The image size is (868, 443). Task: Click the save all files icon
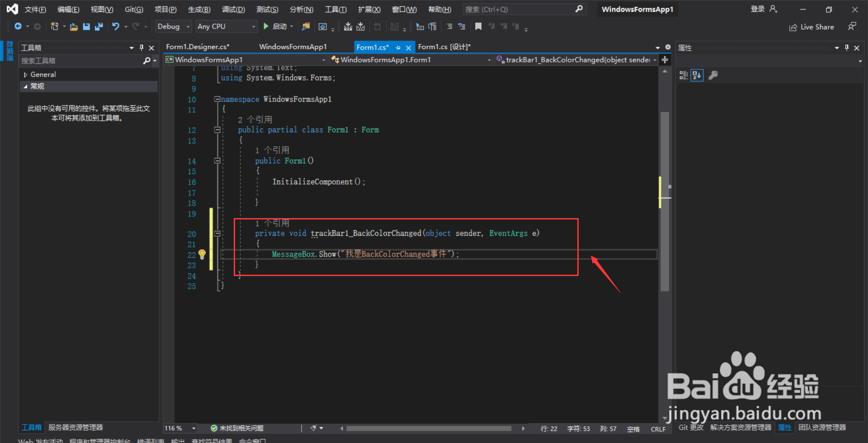[x=99, y=27]
